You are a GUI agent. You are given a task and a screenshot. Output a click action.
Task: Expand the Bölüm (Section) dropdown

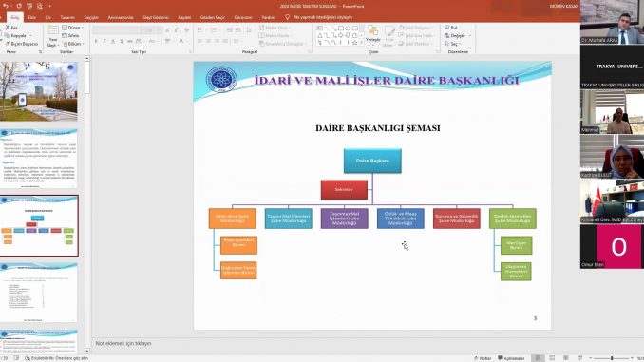[x=73, y=44]
